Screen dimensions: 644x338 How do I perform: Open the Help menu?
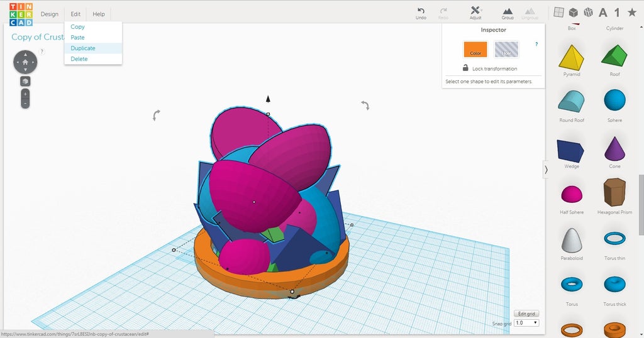point(99,14)
